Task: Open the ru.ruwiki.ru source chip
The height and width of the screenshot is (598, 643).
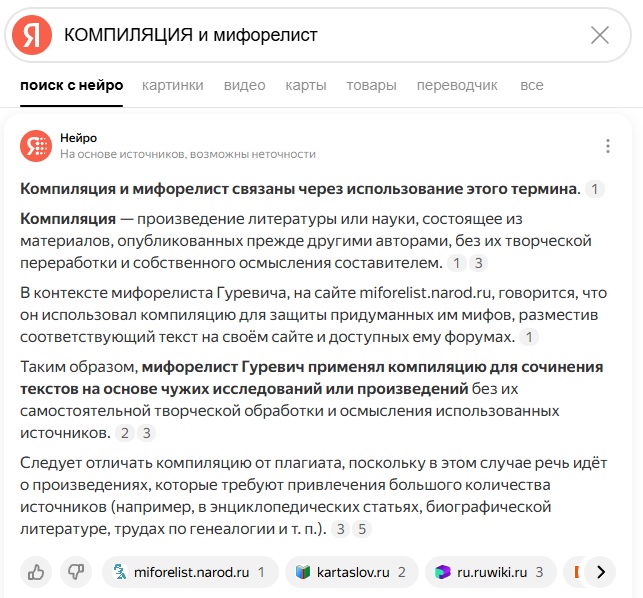Action: (490, 572)
